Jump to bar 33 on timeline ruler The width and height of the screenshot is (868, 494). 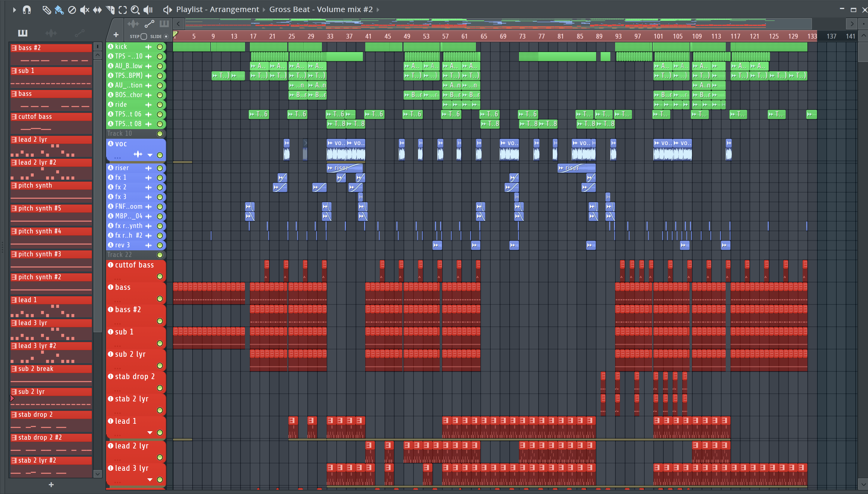coord(330,36)
